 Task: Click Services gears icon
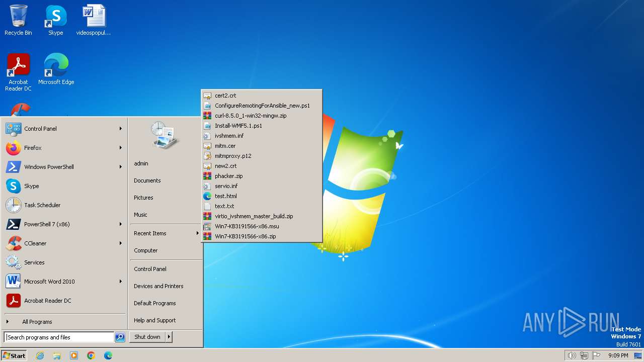coord(14,262)
